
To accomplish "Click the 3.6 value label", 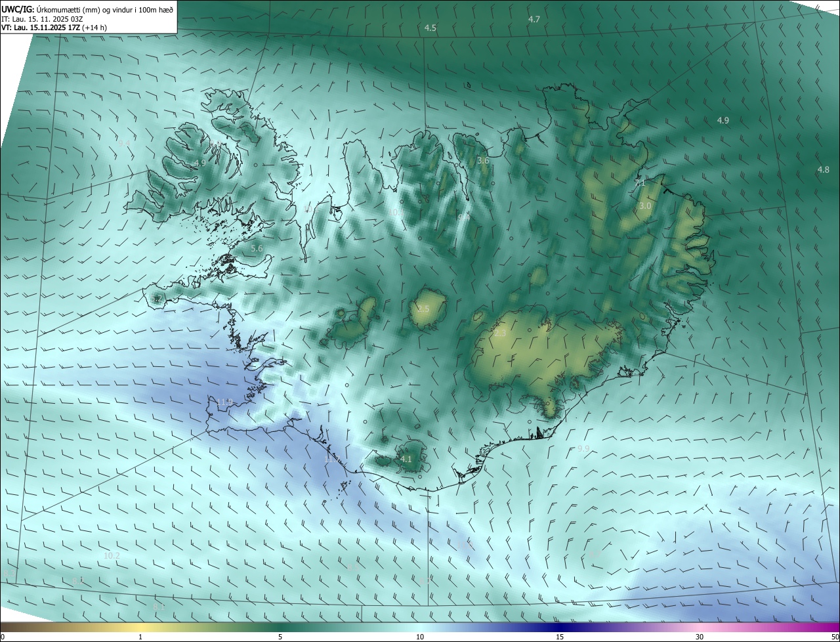I will point(483,161).
